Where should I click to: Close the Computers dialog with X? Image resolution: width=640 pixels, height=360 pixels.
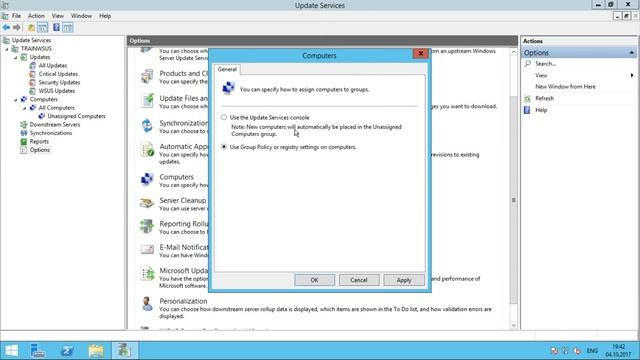point(420,53)
